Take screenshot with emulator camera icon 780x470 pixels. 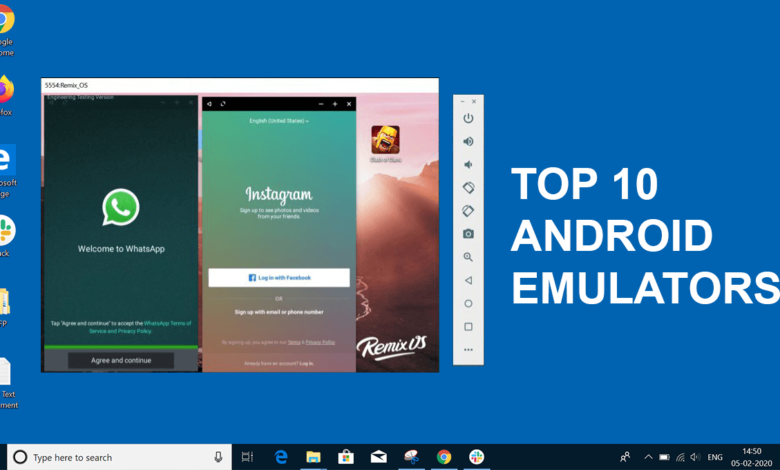(468, 234)
